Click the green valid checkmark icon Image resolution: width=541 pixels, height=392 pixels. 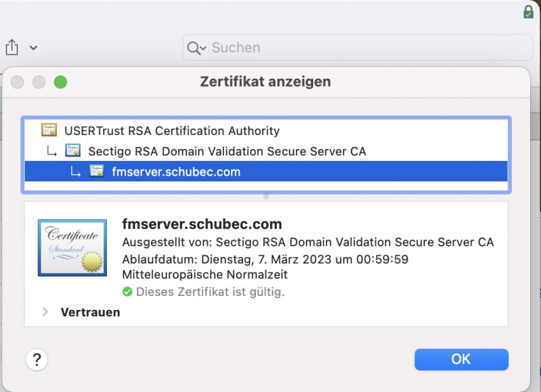point(127,292)
